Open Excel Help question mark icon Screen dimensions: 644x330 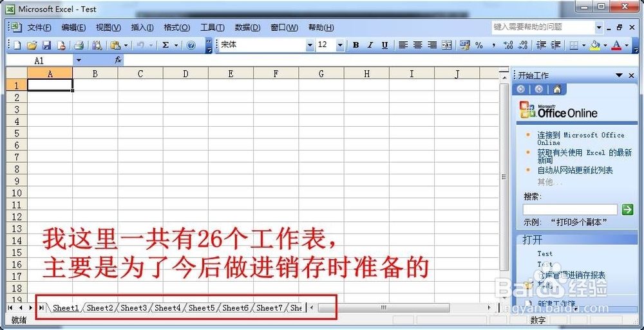[x=191, y=45]
